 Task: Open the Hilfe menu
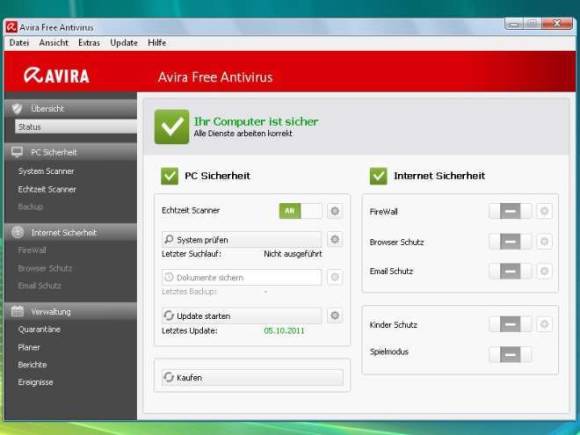157,43
